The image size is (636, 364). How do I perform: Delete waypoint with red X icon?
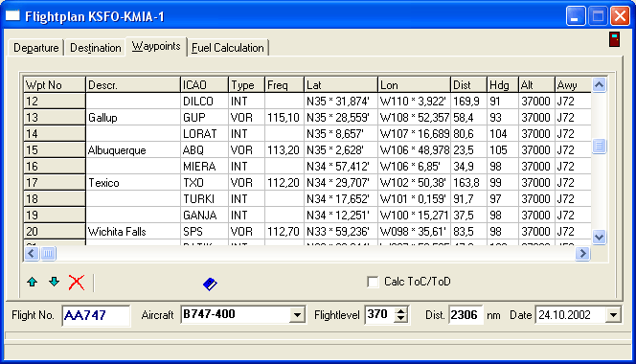pyautogui.click(x=77, y=283)
